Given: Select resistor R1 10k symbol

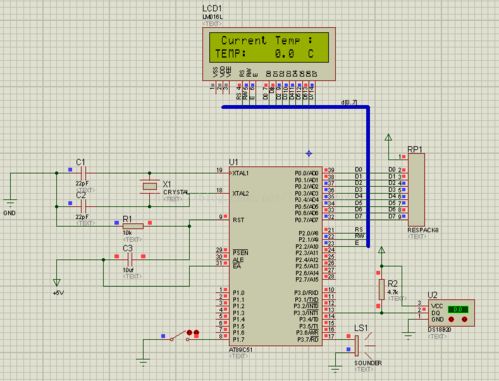Looking at the screenshot, I should click(x=133, y=226).
